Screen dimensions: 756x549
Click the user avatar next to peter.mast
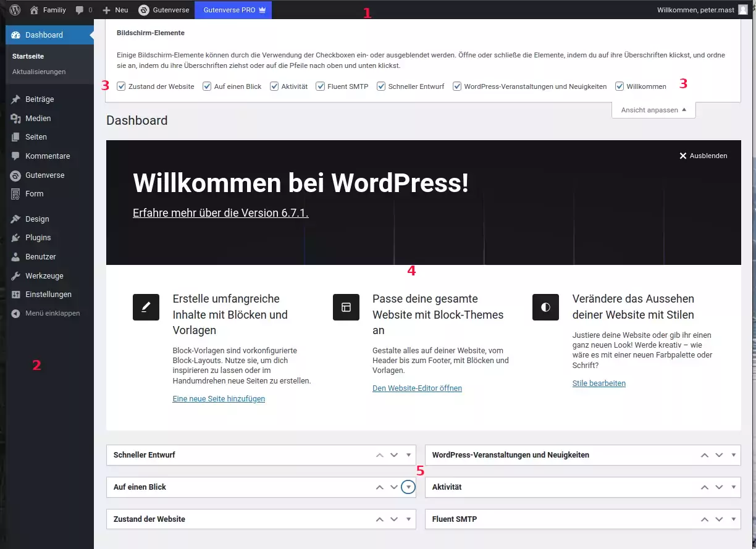tap(742, 10)
